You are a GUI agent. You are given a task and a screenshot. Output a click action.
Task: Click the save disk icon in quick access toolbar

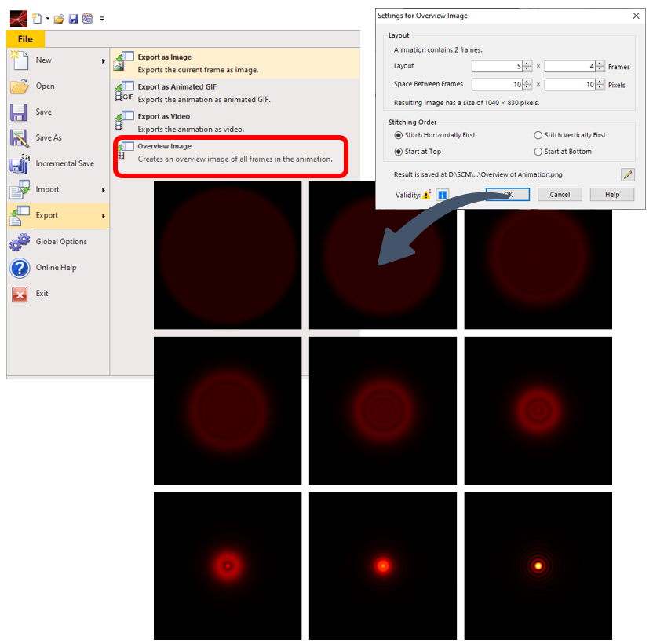coord(73,18)
